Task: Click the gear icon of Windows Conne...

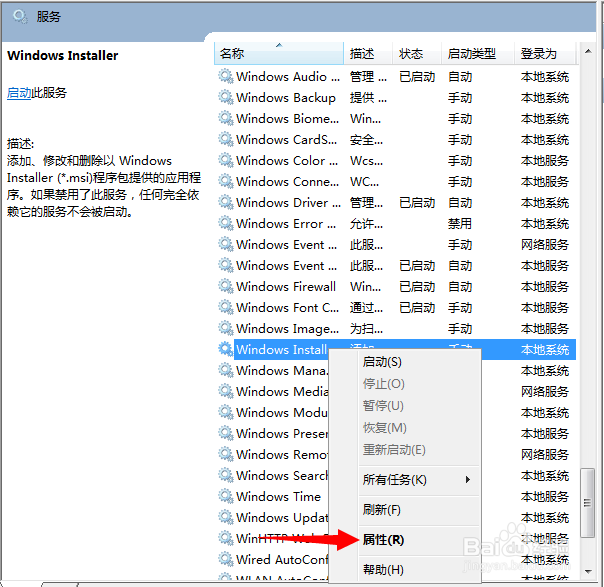Action: [226, 181]
